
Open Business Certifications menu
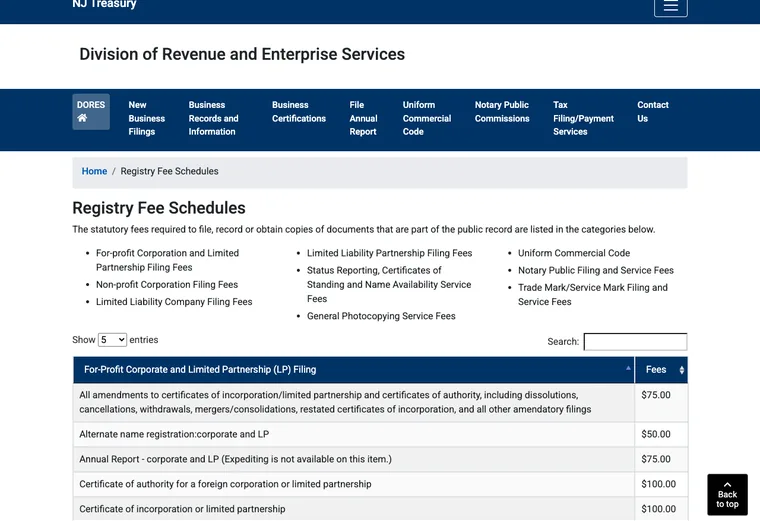(299, 112)
